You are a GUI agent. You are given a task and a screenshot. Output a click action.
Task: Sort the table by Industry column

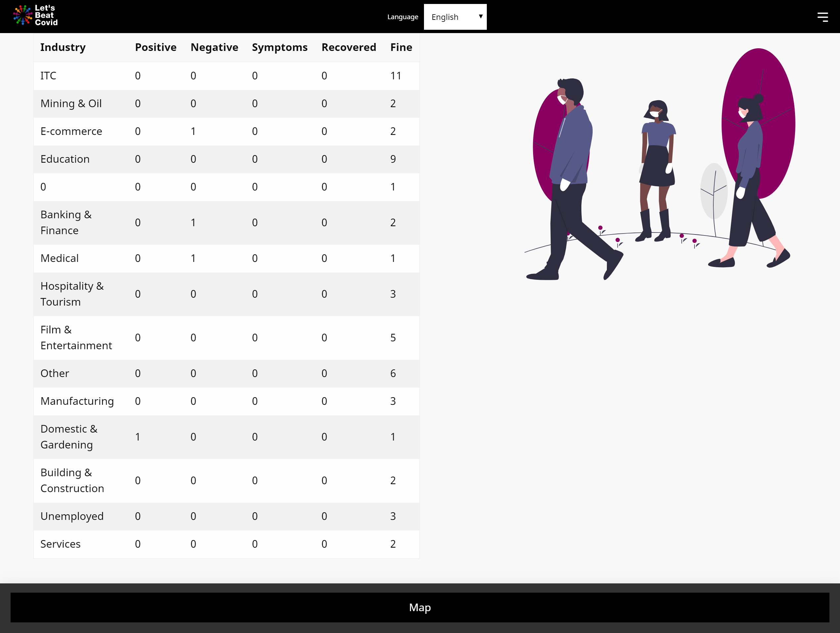pos(63,47)
